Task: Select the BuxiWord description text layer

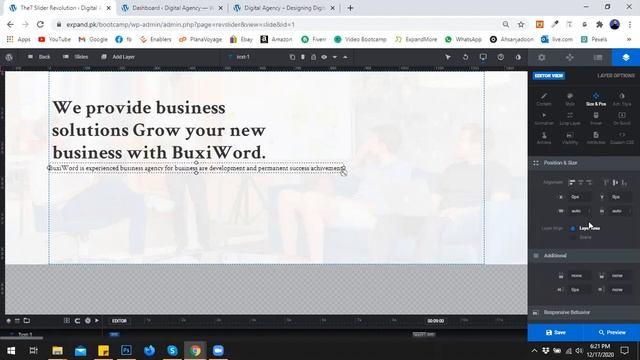Action: coord(196,168)
